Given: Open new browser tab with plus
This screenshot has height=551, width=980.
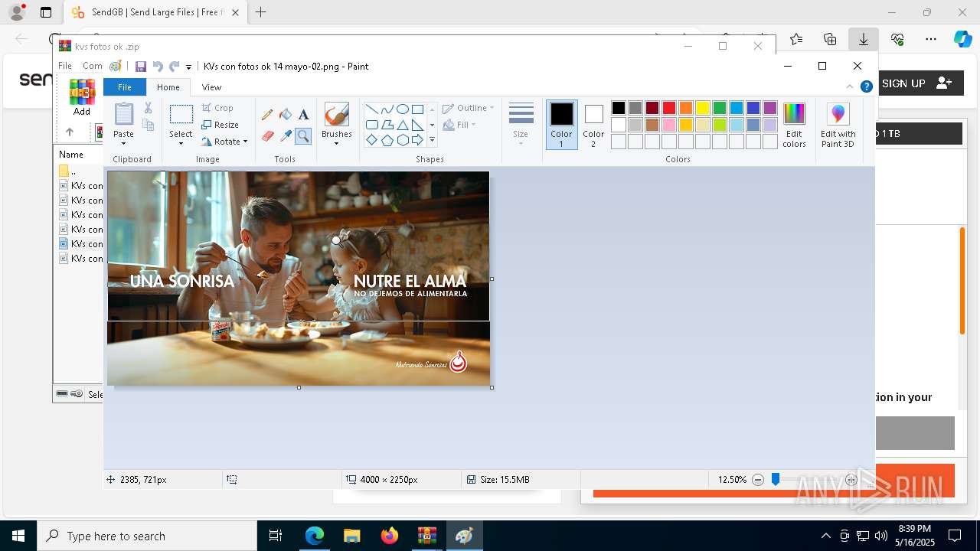Looking at the screenshot, I should (261, 12).
